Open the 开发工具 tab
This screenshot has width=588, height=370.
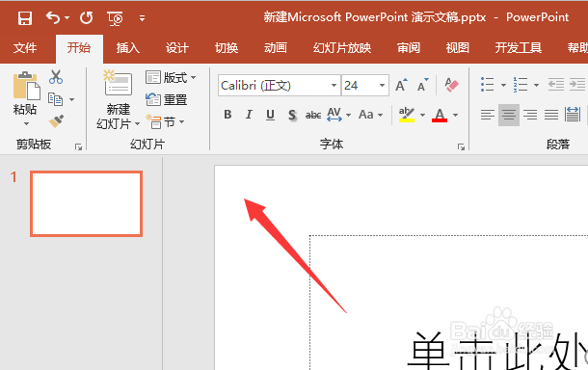[x=519, y=48]
